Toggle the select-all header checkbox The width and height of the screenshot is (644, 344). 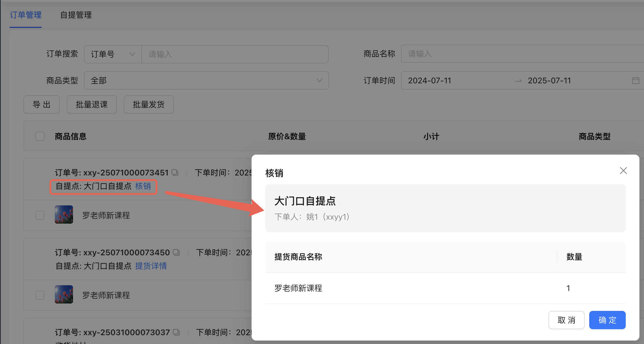(40, 136)
